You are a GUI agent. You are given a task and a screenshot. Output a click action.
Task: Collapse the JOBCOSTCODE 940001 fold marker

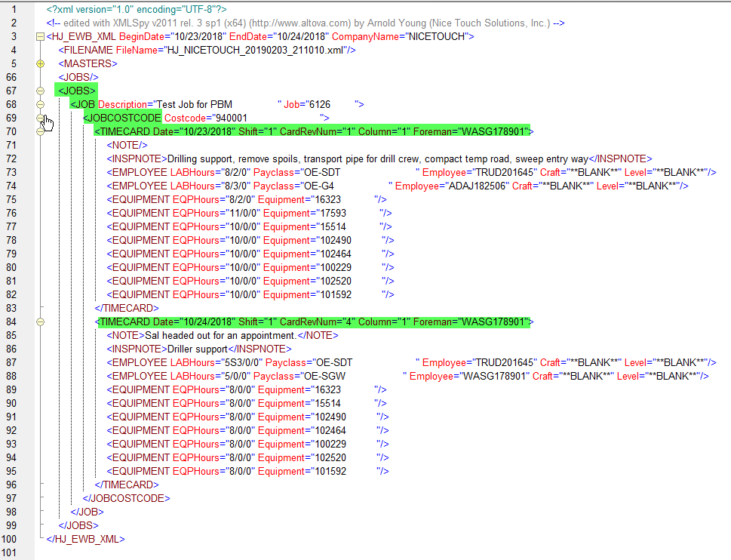tap(41, 118)
